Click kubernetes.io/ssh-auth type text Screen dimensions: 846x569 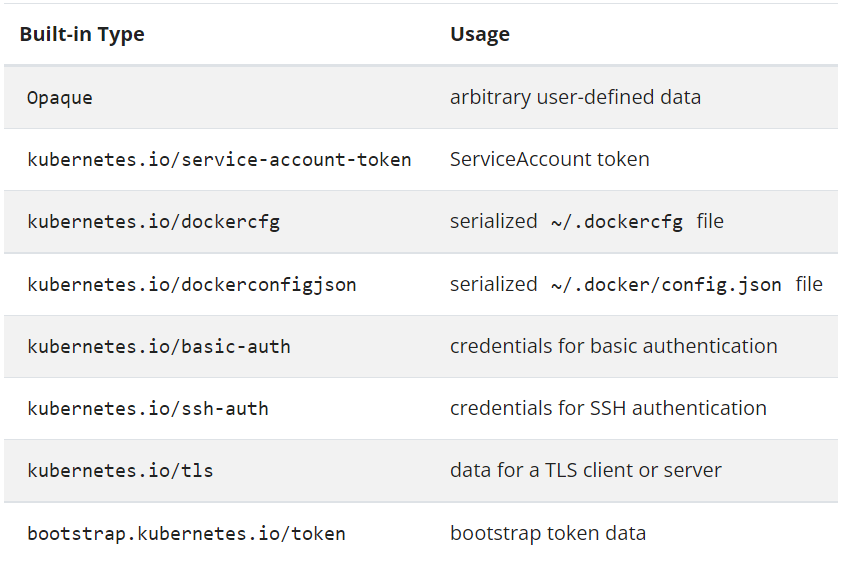(x=148, y=409)
